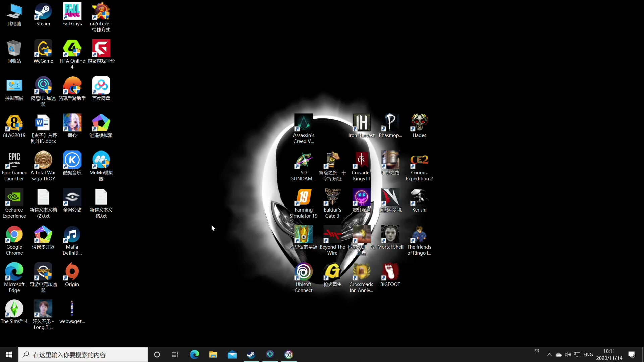The image size is (644, 362).
Task: Select the 酷狗音乐 desktop icon
Action: pyautogui.click(x=72, y=163)
